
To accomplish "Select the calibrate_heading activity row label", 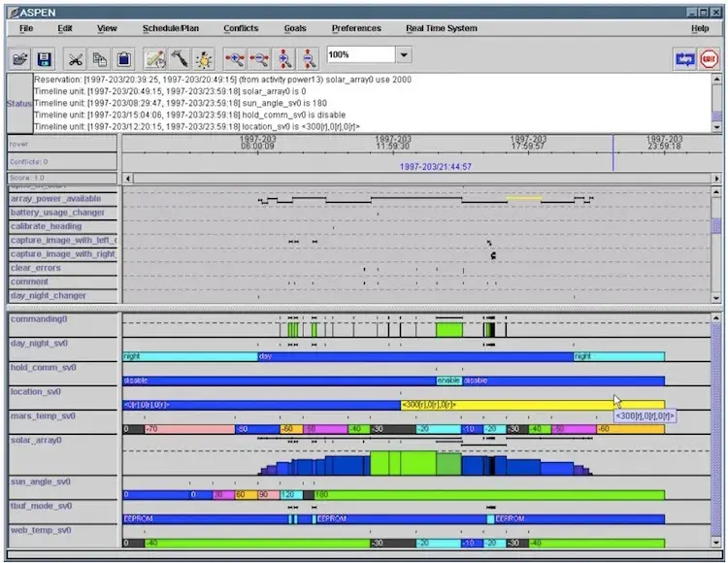I will click(x=63, y=226).
